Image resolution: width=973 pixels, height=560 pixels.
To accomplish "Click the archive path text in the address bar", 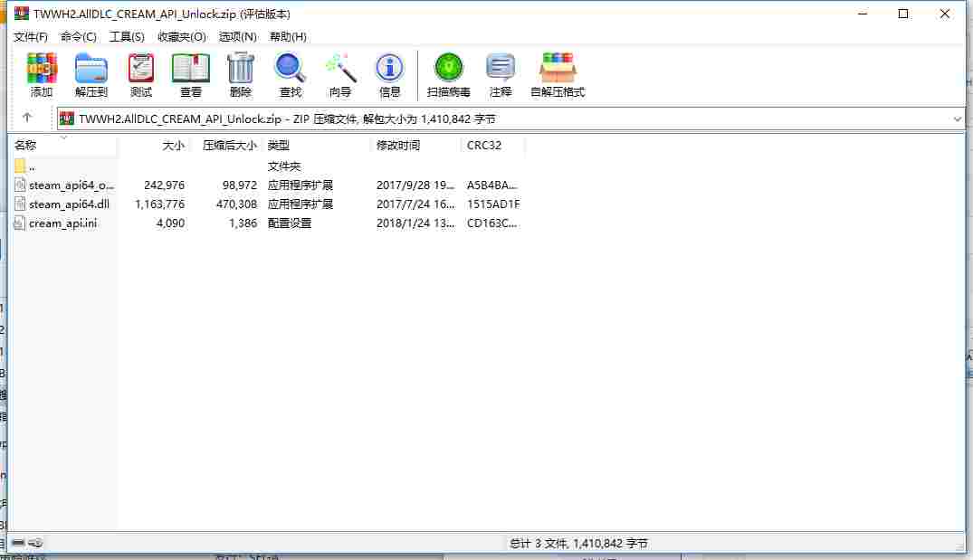I will pos(287,119).
